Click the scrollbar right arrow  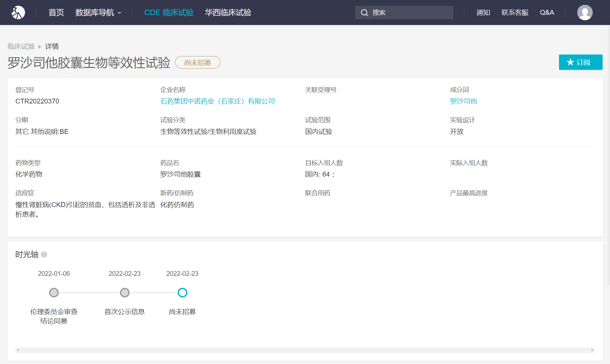(x=592, y=350)
